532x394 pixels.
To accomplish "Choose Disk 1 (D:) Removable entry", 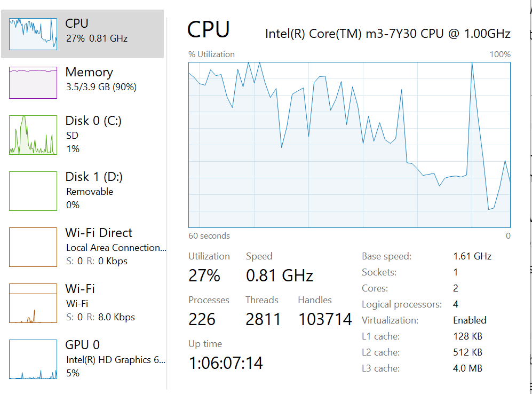I will 90,191.
